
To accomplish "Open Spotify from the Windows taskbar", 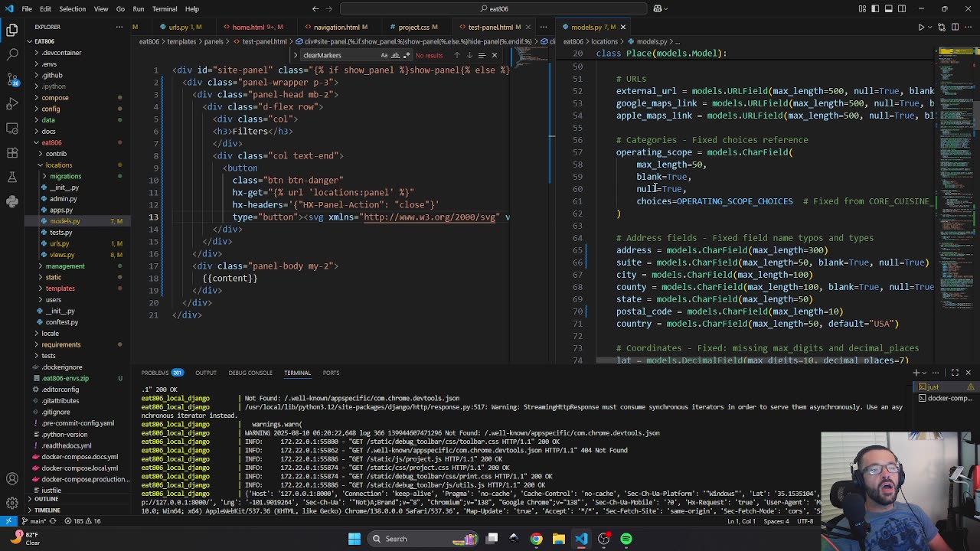I will click(x=626, y=539).
